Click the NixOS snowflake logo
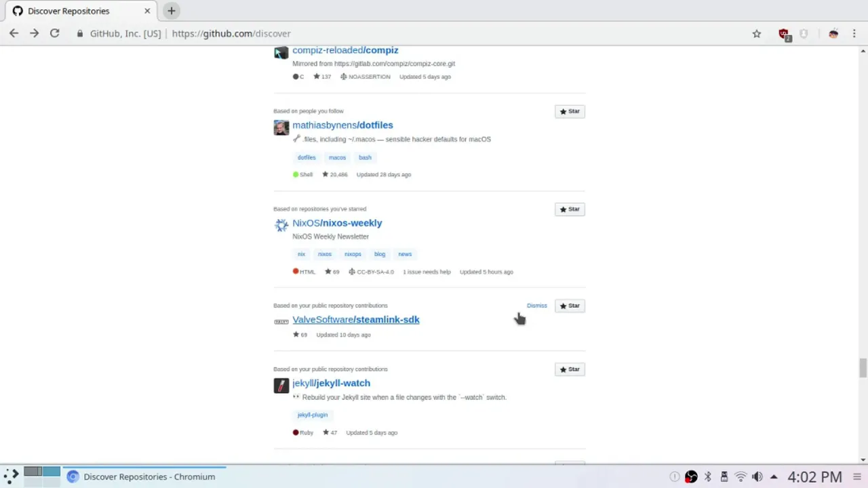Image resolution: width=868 pixels, height=488 pixels. tap(281, 225)
